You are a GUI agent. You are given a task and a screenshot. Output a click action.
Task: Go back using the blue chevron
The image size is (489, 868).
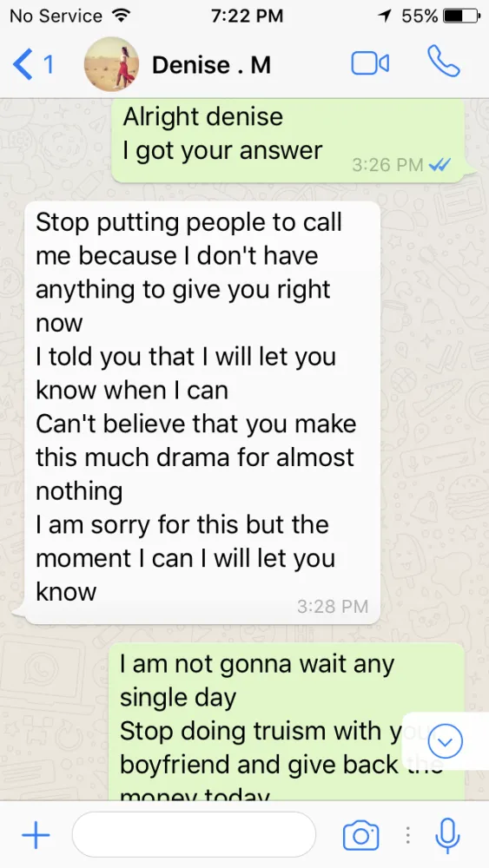coord(23,65)
